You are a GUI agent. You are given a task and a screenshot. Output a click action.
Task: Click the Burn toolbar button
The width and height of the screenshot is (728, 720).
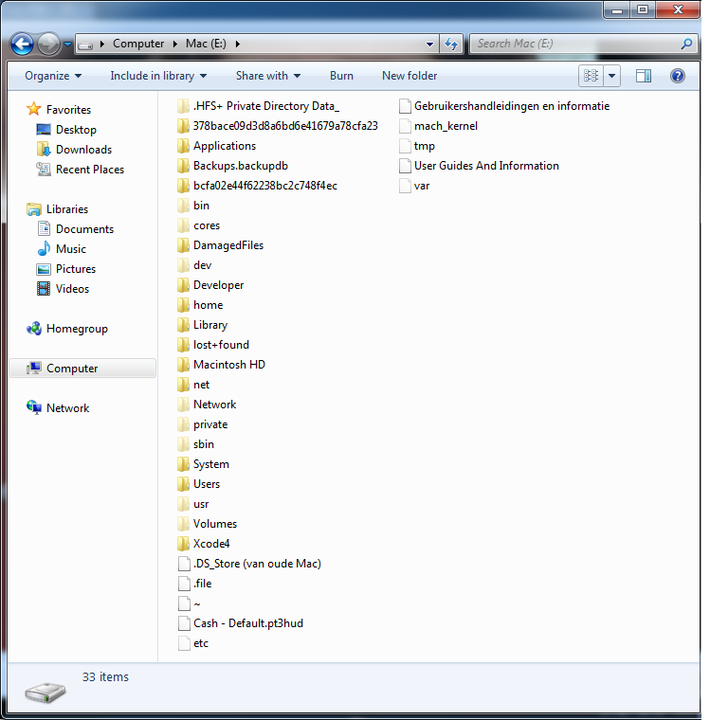341,76
